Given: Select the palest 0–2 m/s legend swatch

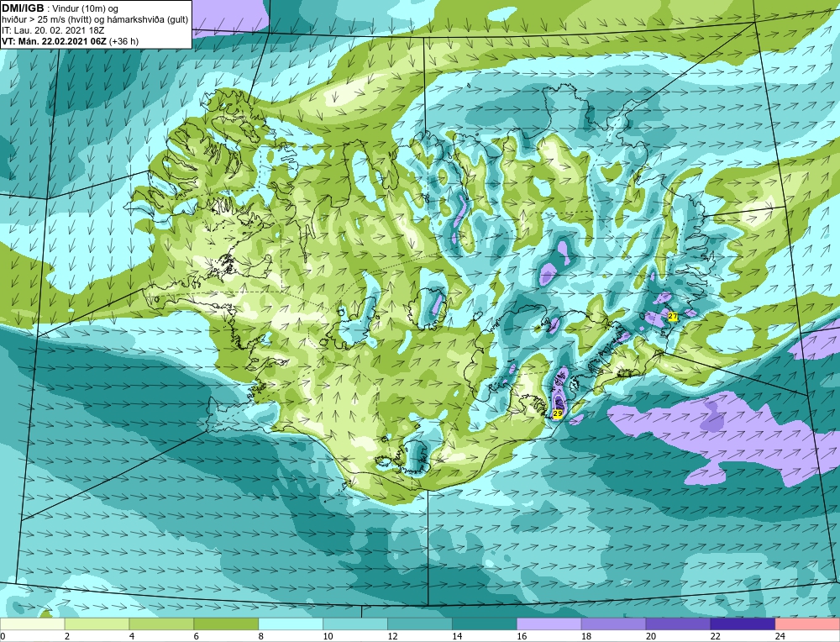Looking at the screenshot, I should tap(32, 624).
